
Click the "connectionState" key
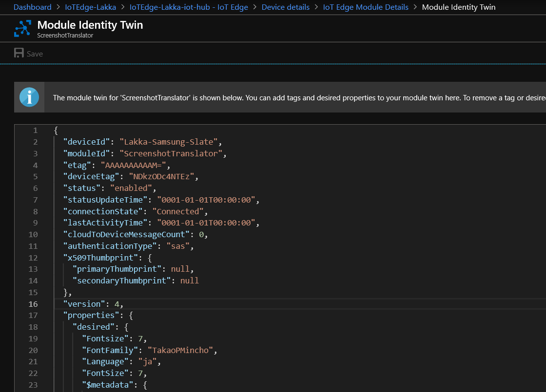(103, 211)
